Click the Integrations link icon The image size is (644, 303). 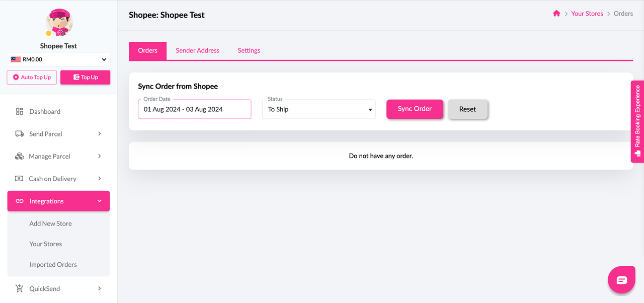point(20,201)
